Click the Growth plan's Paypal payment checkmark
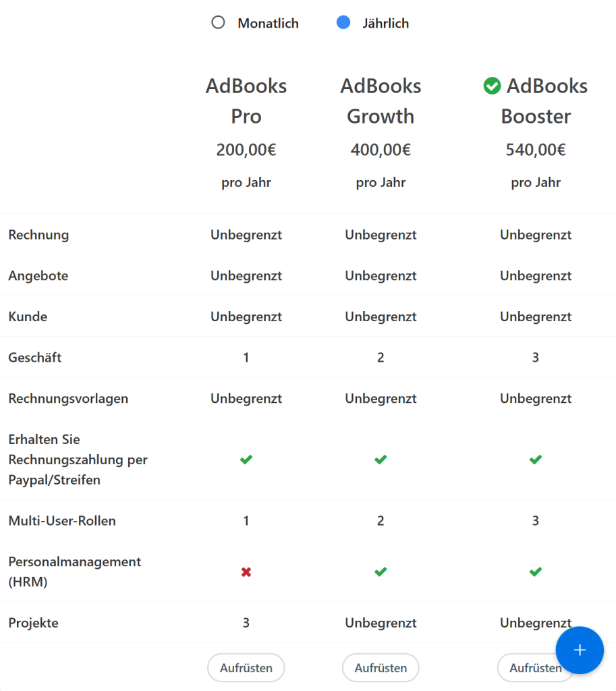This screenshot has height=691, width=616. [x=381, y=460]
